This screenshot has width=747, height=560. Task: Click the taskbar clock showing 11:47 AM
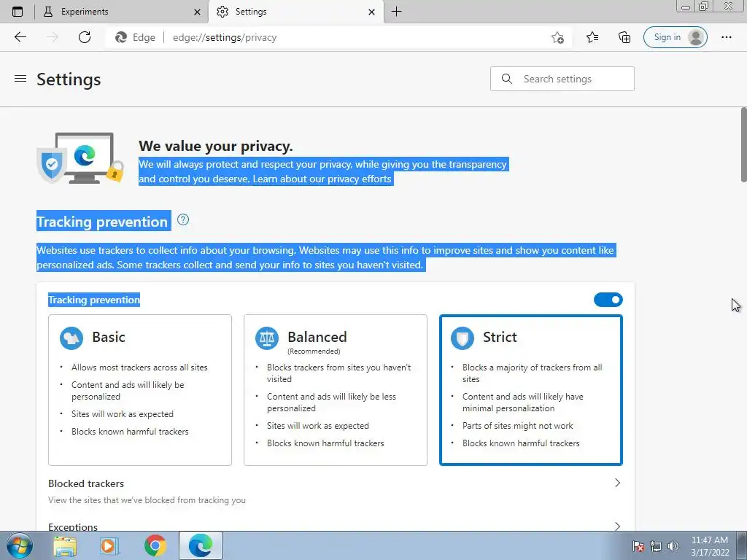[710, 545]
